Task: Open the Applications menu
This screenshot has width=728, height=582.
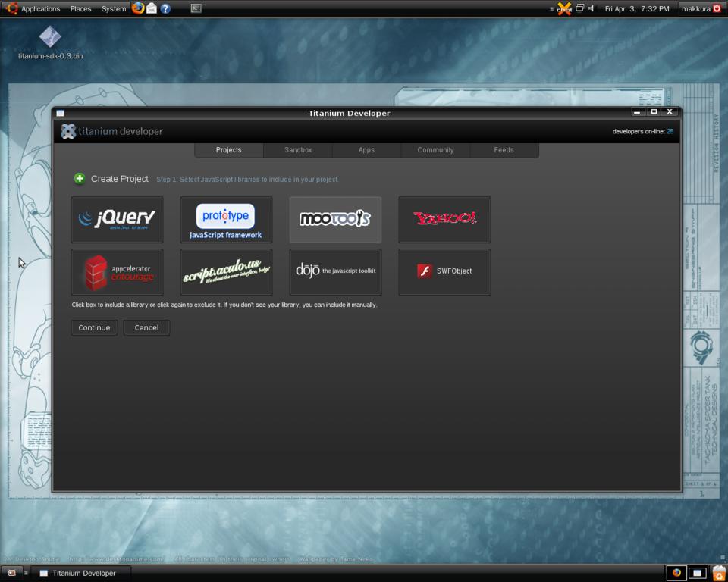Action: tap(40, 9)
